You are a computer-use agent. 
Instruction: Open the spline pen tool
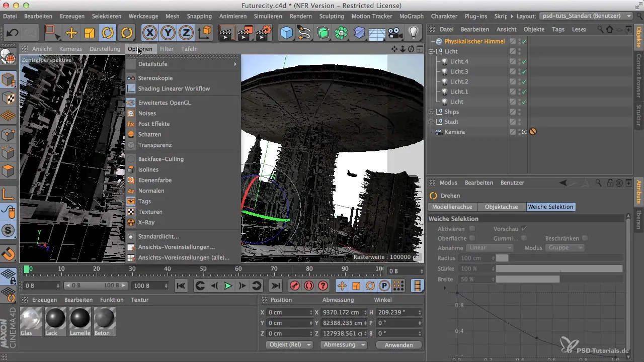point(305,33)
